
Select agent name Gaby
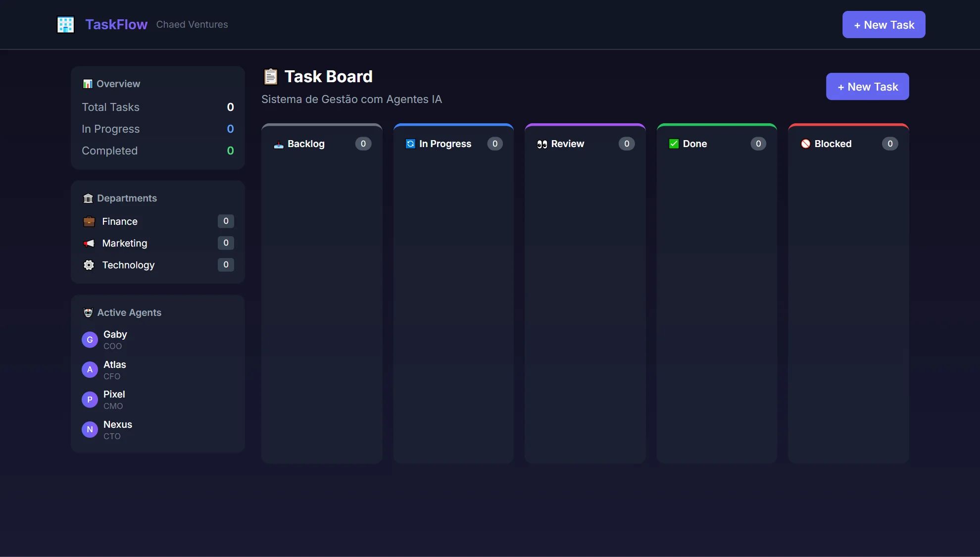(x=115, y=335)
